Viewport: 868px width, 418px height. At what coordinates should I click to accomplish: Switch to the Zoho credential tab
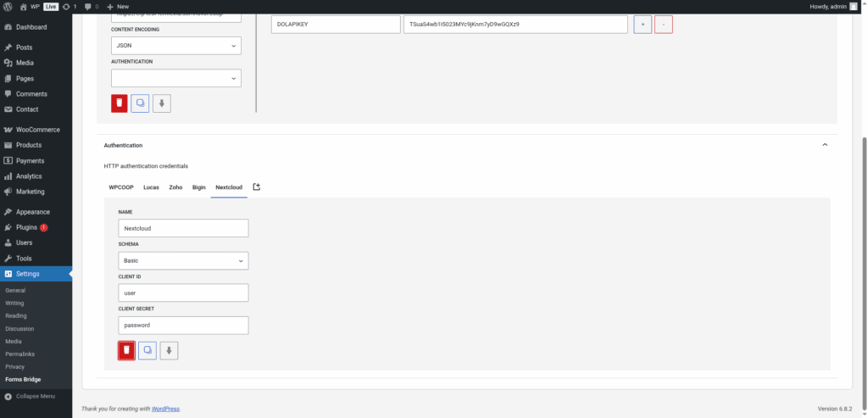pos(175,187)
